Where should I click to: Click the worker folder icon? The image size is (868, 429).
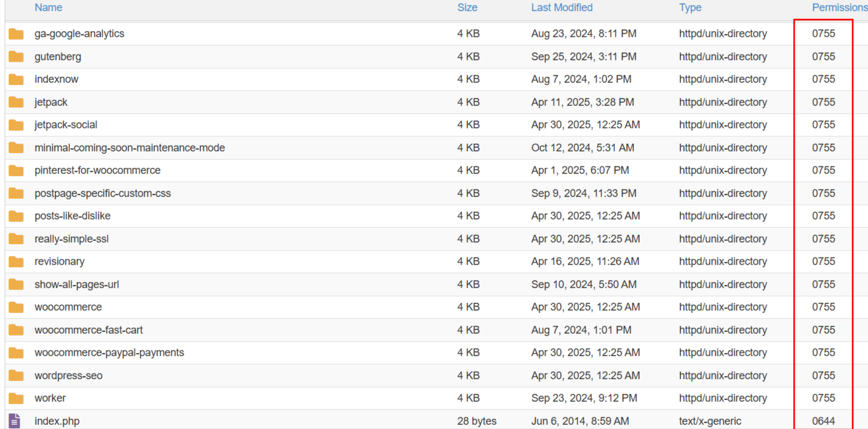16,398
